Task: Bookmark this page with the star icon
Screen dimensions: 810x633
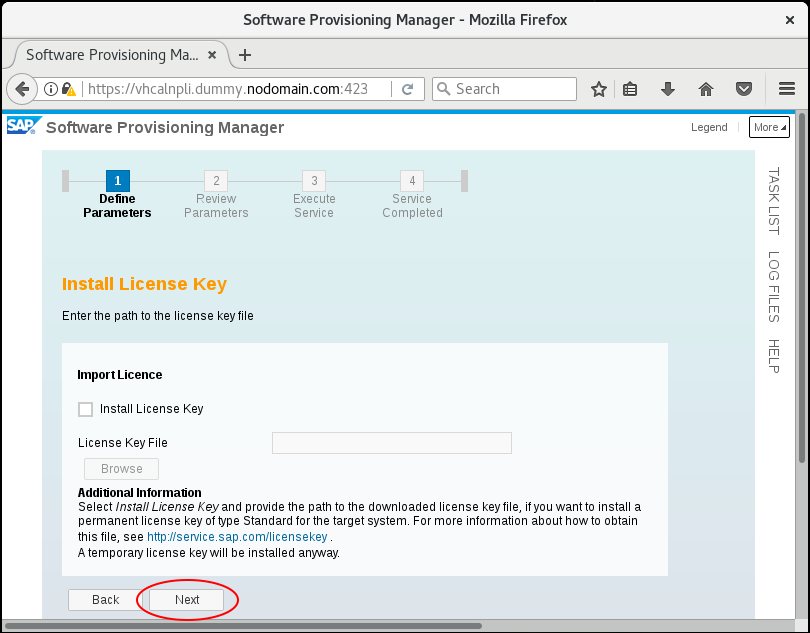Action: (x=599, y=89)
